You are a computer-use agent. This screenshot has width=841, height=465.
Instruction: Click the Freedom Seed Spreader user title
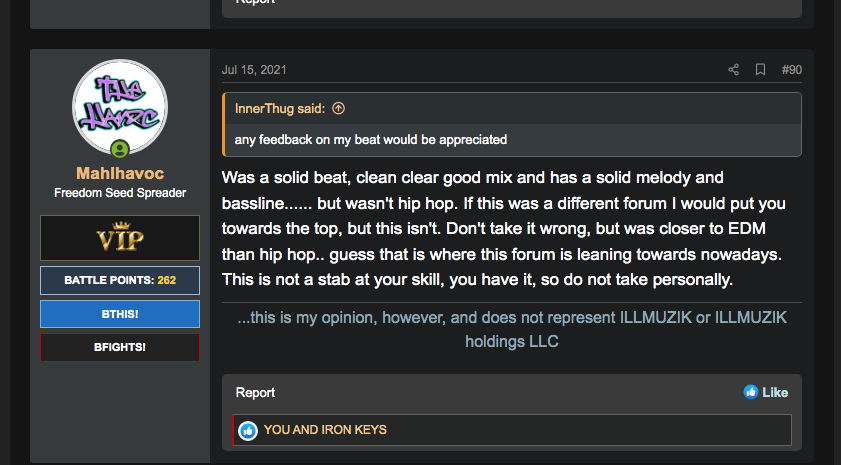(120, 193)
